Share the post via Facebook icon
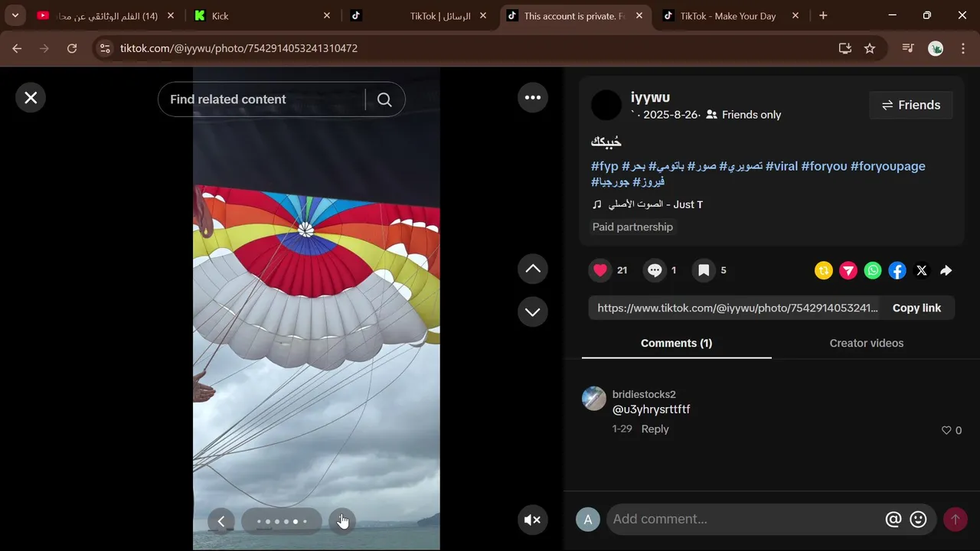 coord(897,270)
